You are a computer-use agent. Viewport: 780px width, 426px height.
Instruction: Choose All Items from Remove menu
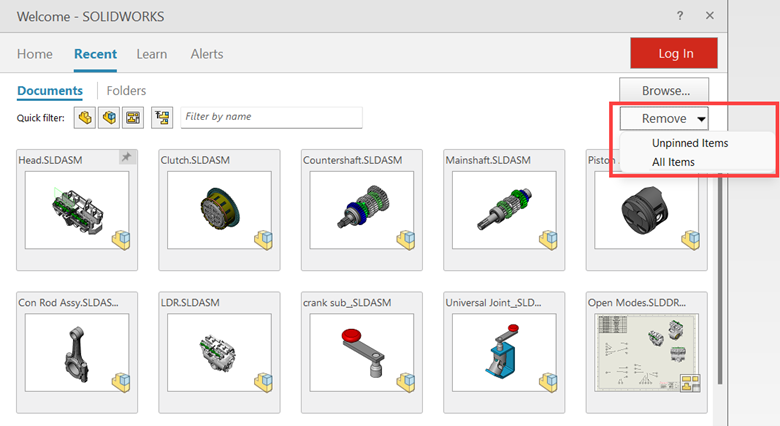point(673,162)
